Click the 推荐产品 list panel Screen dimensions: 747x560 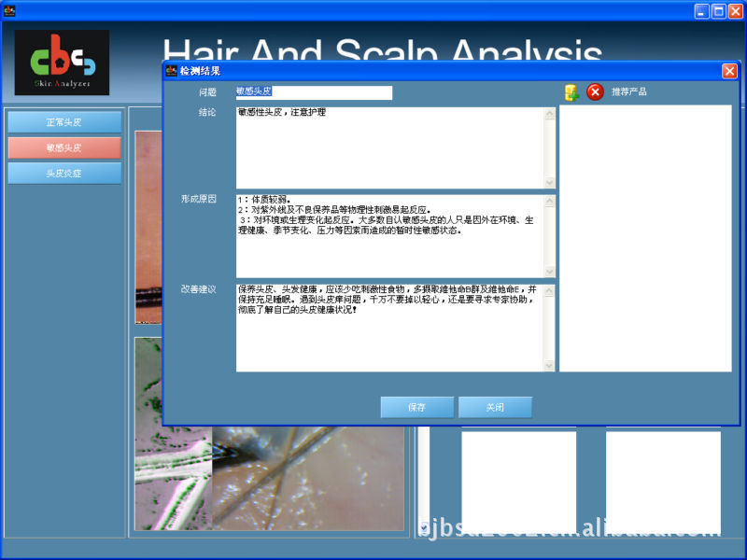point(645,238)
